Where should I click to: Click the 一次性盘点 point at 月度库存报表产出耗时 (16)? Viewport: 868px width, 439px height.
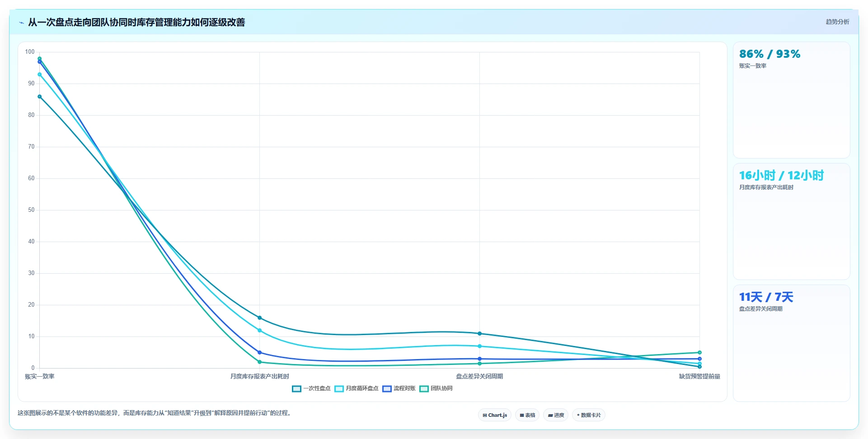(x=259, y=318)
